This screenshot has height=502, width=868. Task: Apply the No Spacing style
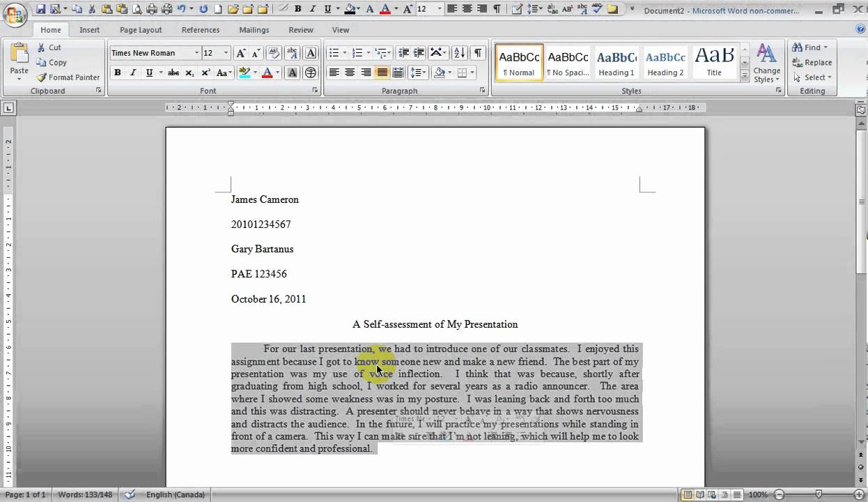tap(568, 63)
